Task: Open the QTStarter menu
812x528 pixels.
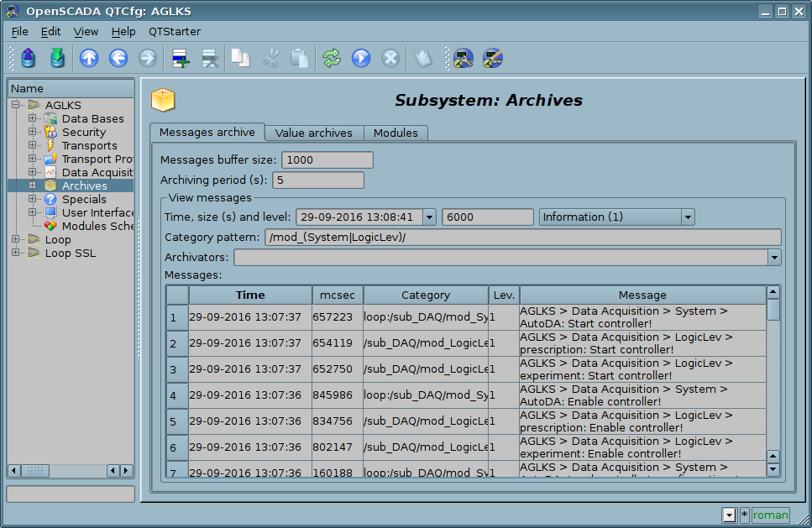Action: pyautogui.click(x=175, y=31)
